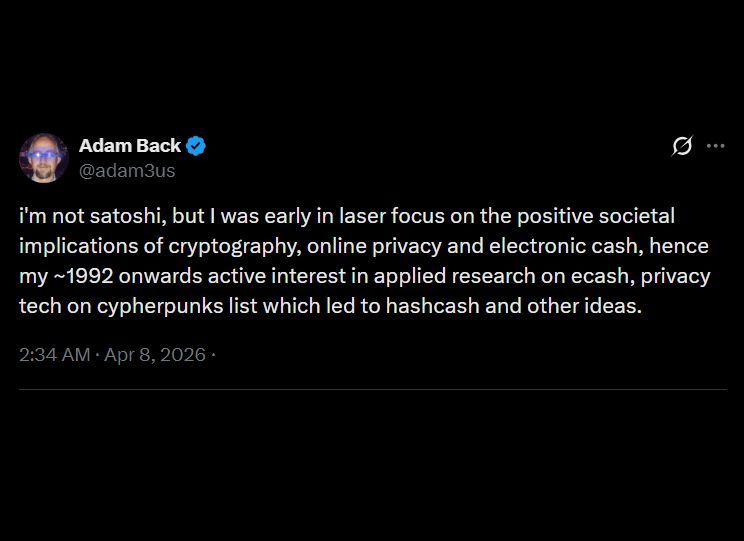
Task: Click the 2:34 AM post time
Action: 55,355
